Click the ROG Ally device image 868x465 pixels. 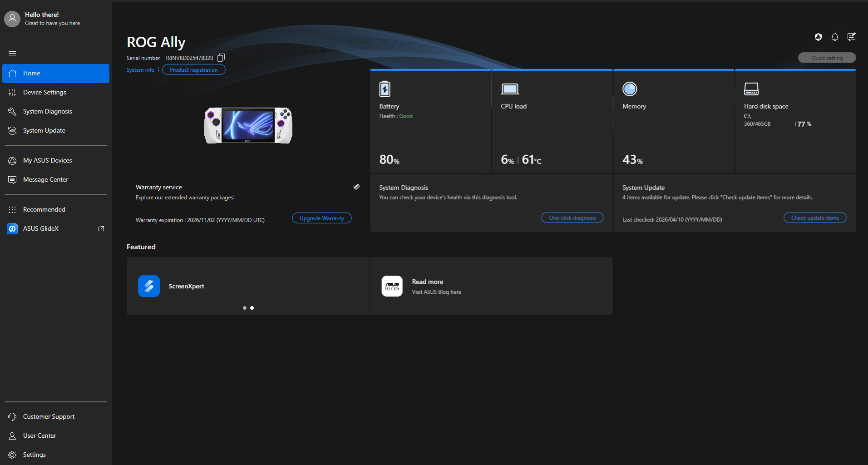click(x=248, y=125)
